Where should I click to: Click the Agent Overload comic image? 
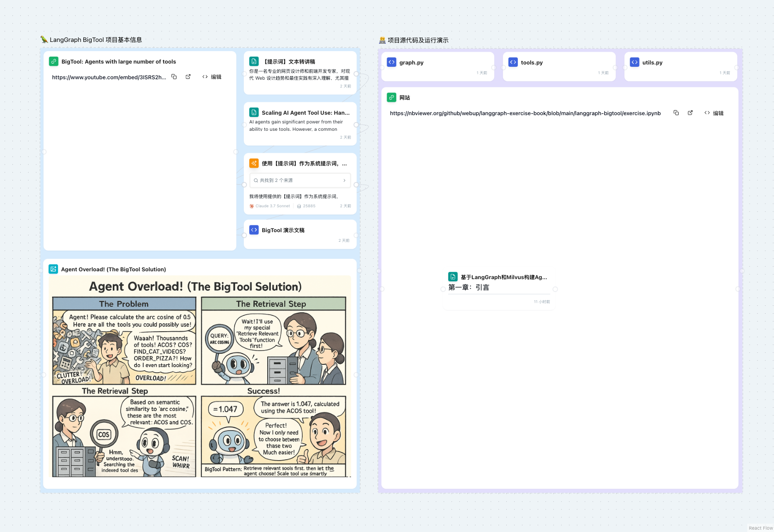tap(199, 376)
